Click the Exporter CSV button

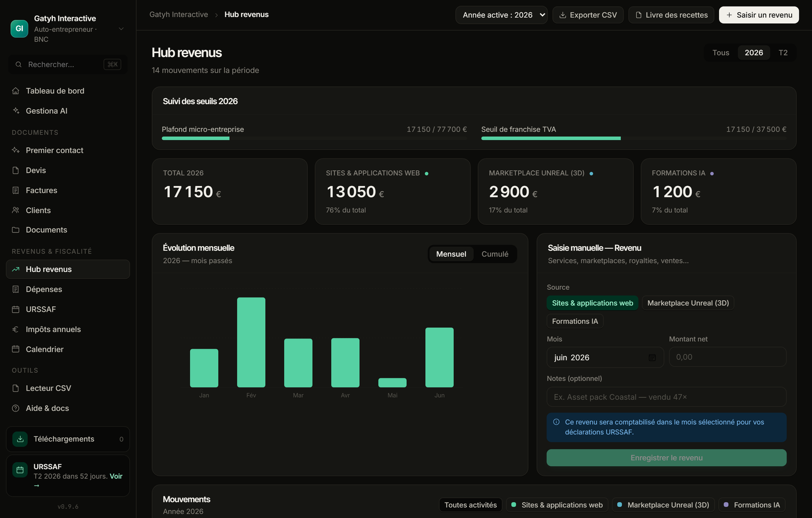[588, 15]
